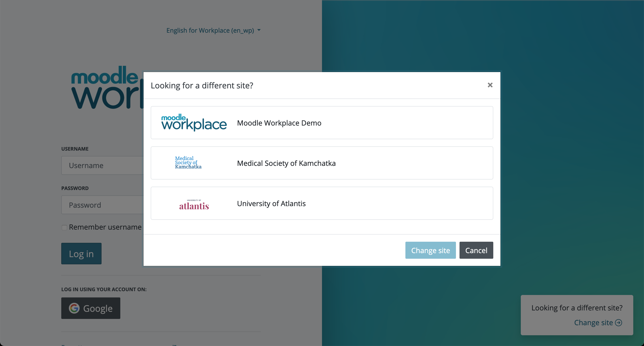Select the Moodle Workplace Demo site option
Image resolution: width=644 pixels, height=346 pixels.
tap(322, 123)
